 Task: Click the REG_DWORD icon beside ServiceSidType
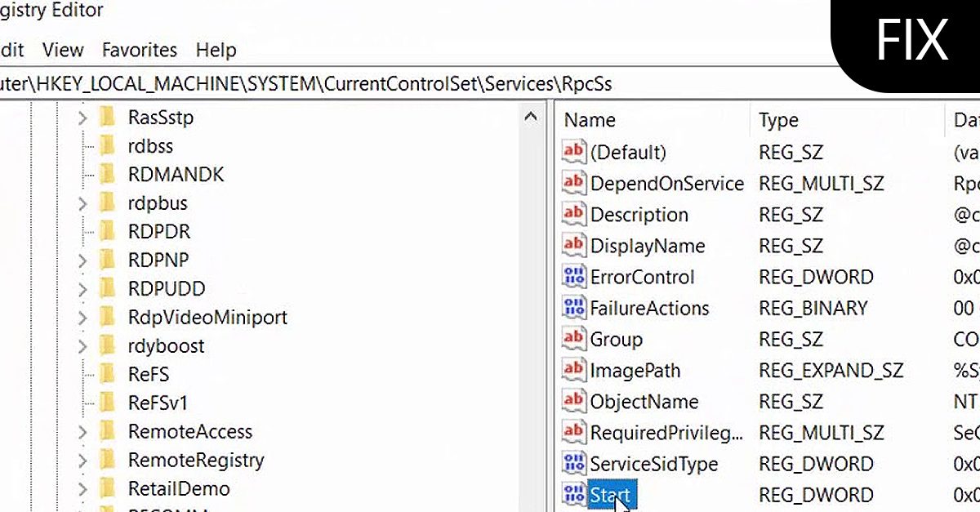[x=573, y=464]
